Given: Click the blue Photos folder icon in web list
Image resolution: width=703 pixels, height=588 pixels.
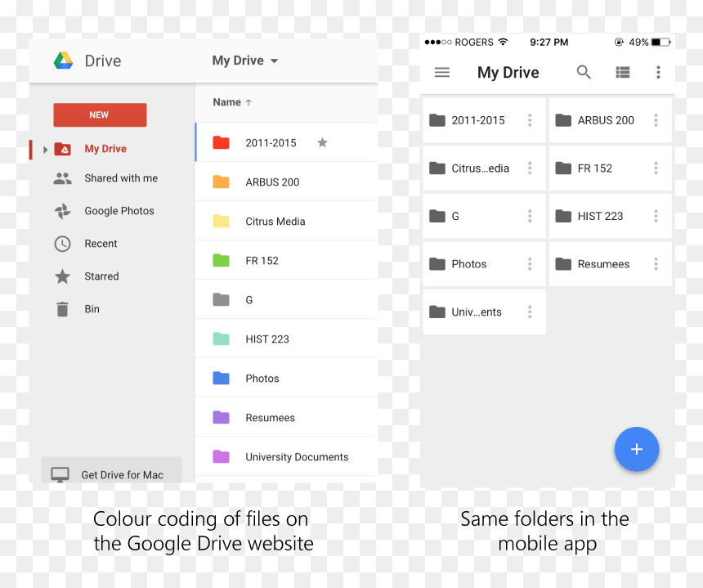Looking at the screenshot, I should tap(221, 378).
